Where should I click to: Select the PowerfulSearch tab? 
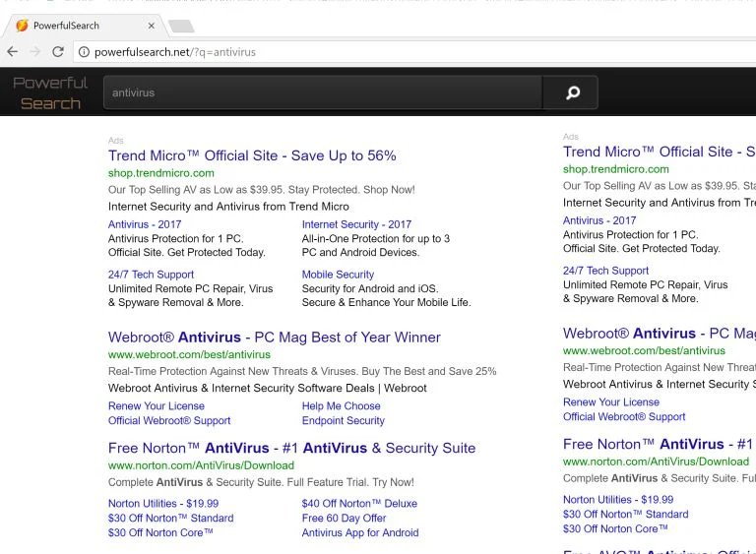click(85, 26)
